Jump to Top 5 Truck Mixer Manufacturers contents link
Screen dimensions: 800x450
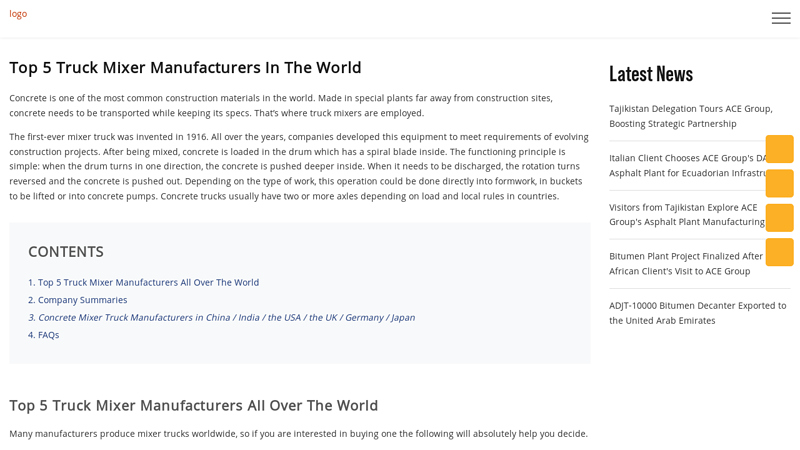tap(143, 282)
